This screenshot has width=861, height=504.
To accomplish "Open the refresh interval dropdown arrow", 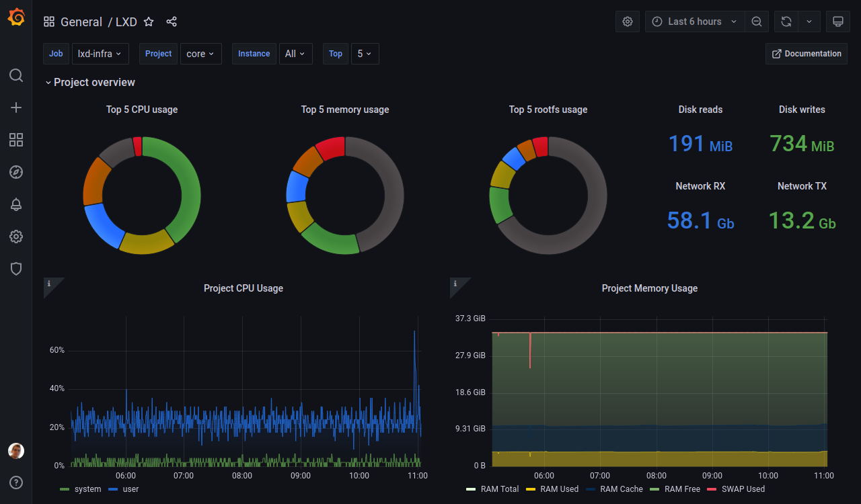I will 809,22.
